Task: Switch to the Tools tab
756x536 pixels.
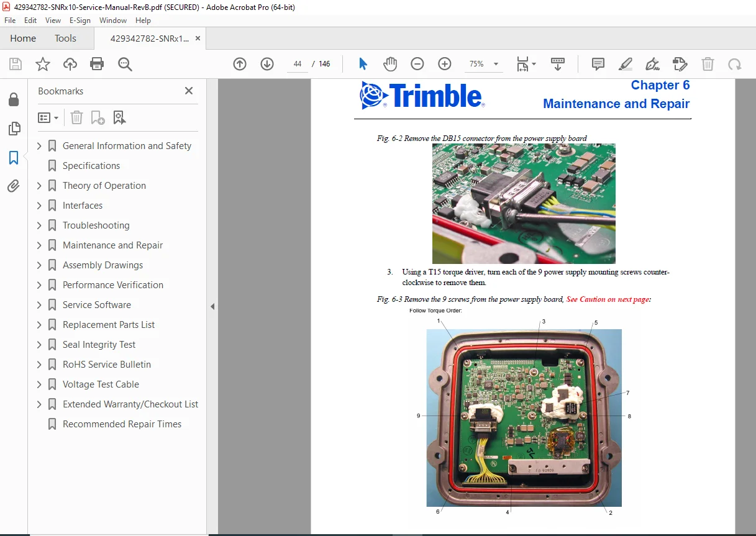Action: coord(65,39)
